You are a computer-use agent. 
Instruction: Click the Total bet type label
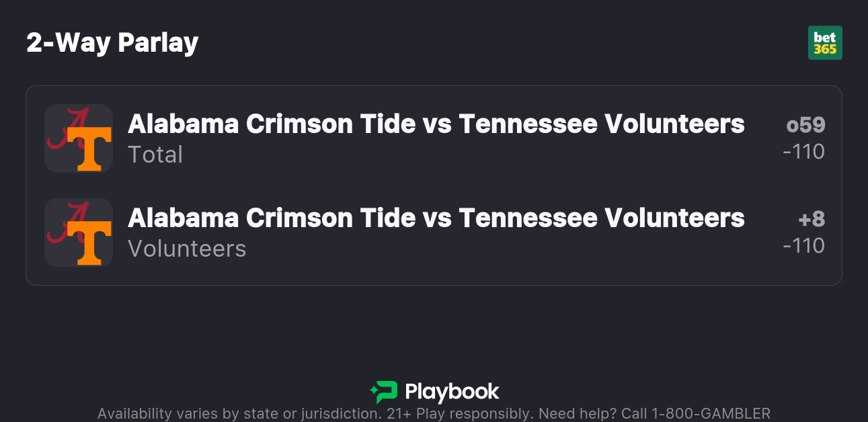(x=155, y=155)
